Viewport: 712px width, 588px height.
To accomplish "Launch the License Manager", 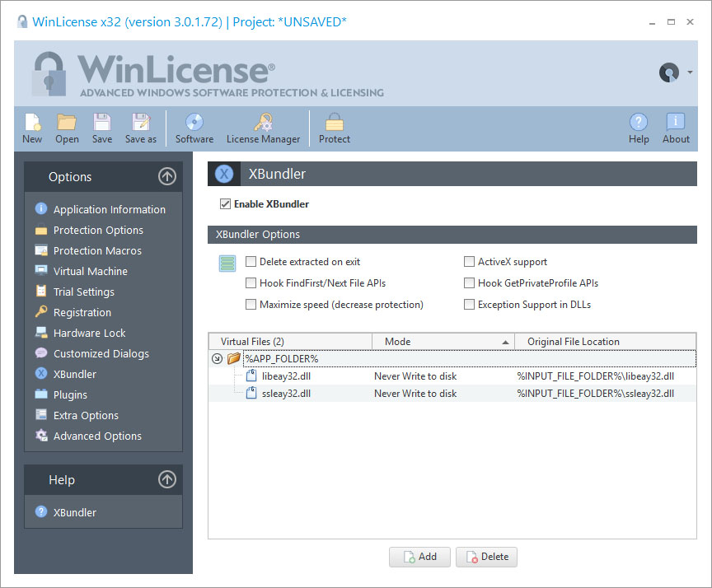I will [264, 128].
